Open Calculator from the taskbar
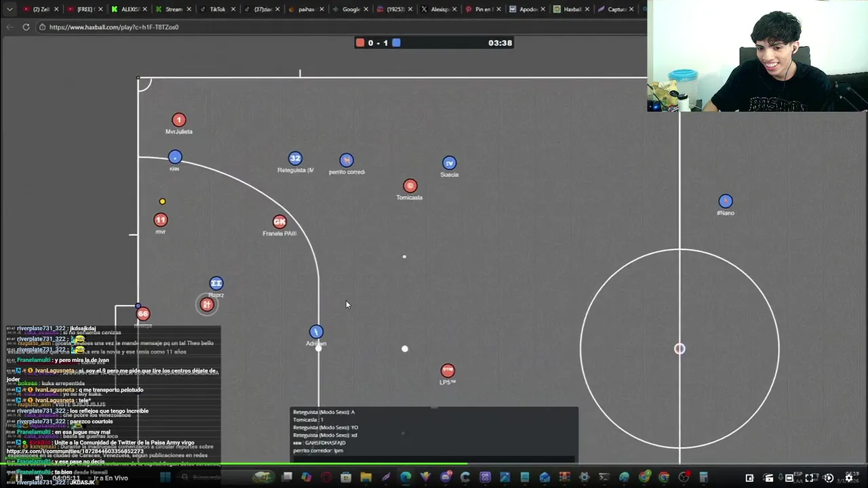The height and width of the screenshot is (488, 868). click(703, 477)
